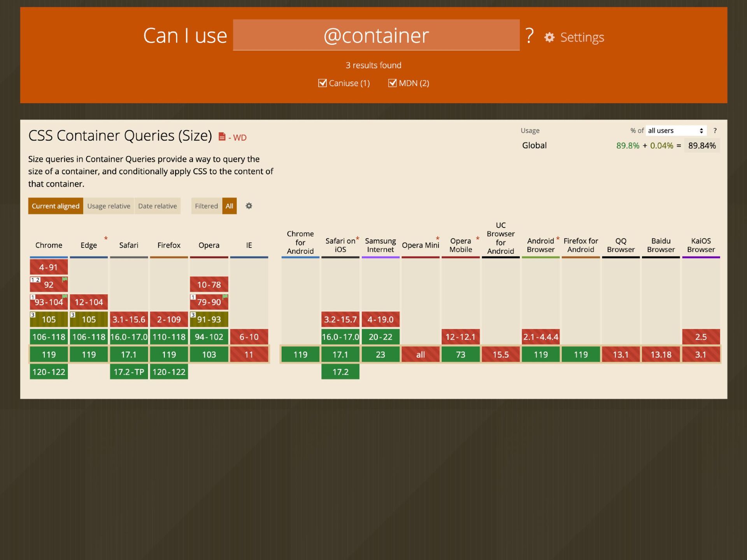Click Chrome for Android 119 cell

coord(300,354)
